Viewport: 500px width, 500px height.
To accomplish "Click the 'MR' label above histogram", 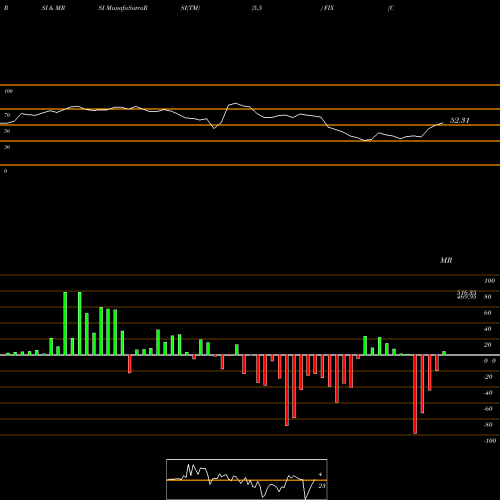I will [x=446, y=260].
